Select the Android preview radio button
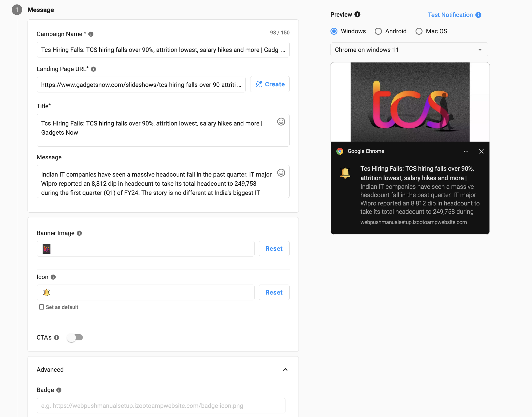The height and width of the screenshot is (417, 532). (x=378, y=31)
